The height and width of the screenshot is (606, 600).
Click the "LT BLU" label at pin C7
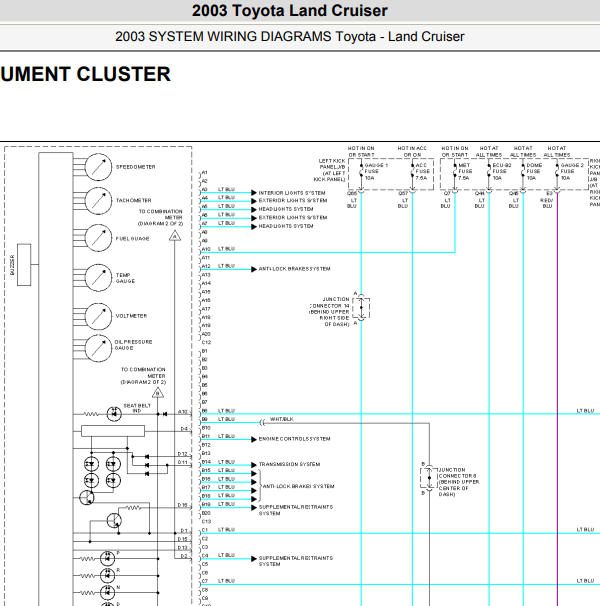click(x=226, y=581)
